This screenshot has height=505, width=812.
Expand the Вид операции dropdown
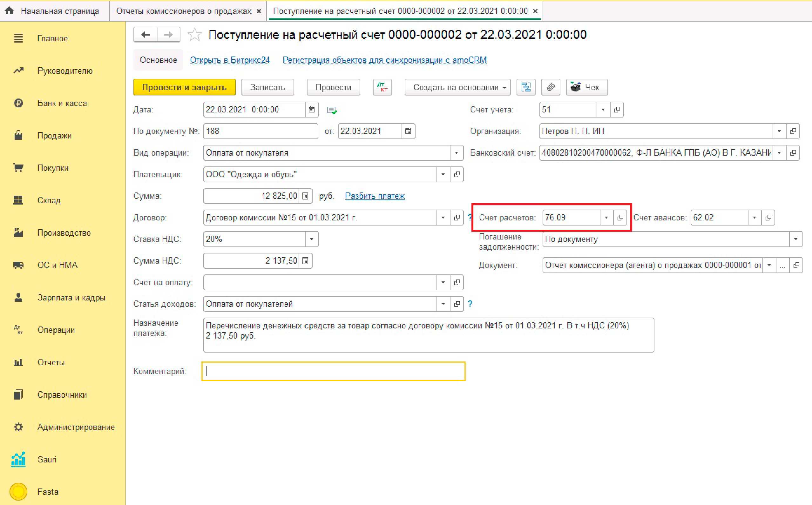tap(456, 153)
